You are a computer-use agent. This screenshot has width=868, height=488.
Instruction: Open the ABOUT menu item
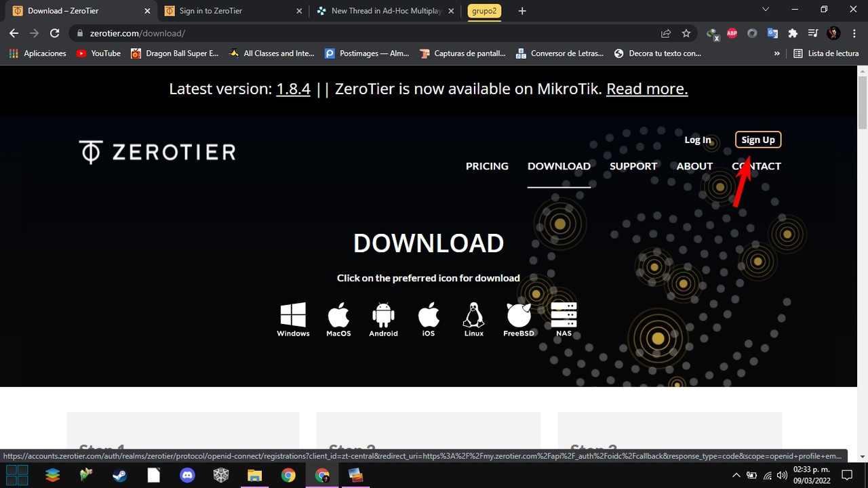694,166
